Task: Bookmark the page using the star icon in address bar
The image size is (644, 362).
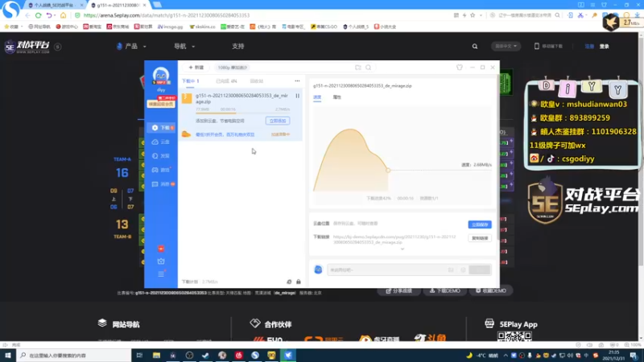Action: click(x=473, y=15)
